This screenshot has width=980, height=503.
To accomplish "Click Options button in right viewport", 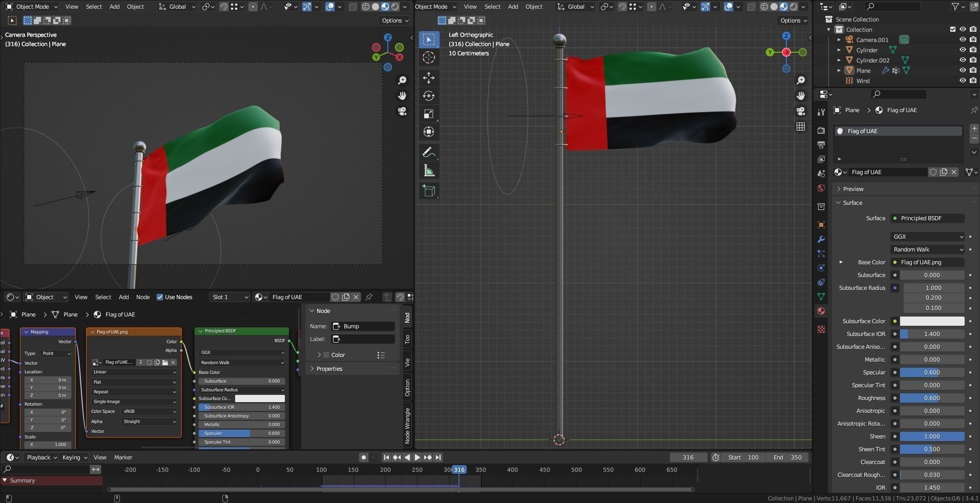I will 794,20.
